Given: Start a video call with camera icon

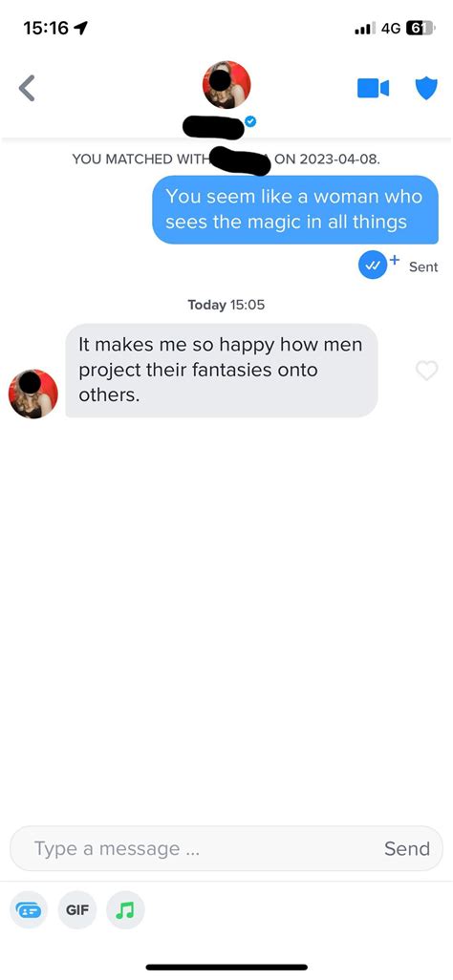Looking at the screenshot, I should coord(374,88).
